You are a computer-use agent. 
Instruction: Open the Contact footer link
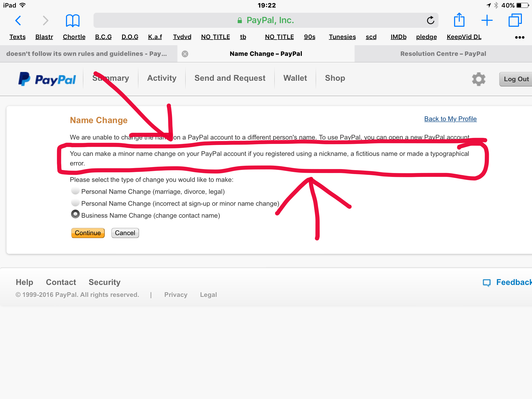point(61,282)
